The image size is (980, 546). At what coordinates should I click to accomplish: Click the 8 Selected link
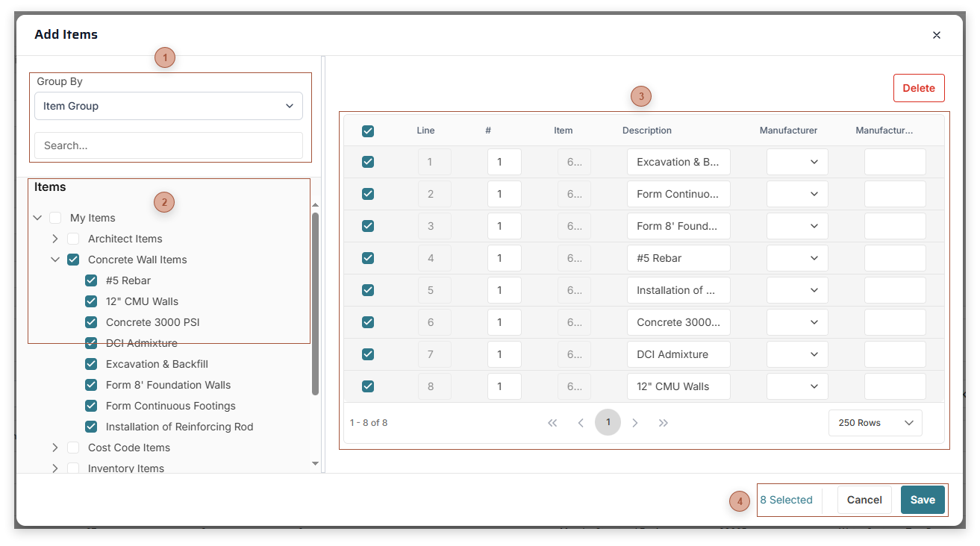pos(787,500)
